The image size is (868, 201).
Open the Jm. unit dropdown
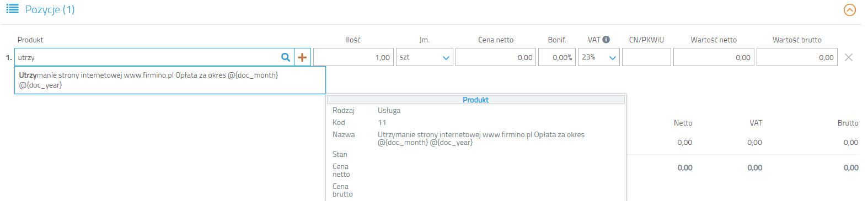[425, 57]
